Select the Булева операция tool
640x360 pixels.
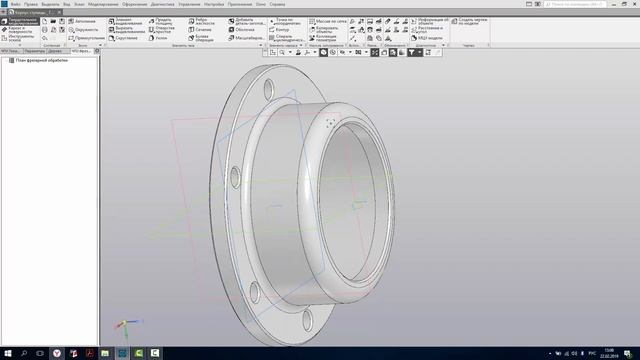click(x=201, y=38)
